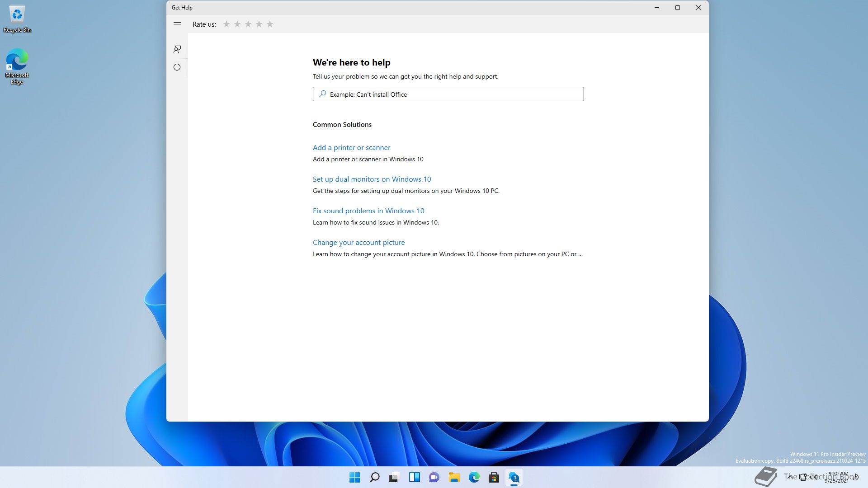The width and height of the screenshot is (868, 488).
Task: Open 'Add a printer or scanner' solution
Action: (x=351, y=148)
